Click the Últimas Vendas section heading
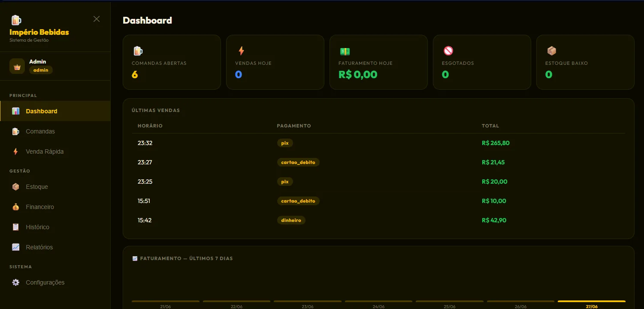This screenshot has width=644, height=309. (156, 110)
